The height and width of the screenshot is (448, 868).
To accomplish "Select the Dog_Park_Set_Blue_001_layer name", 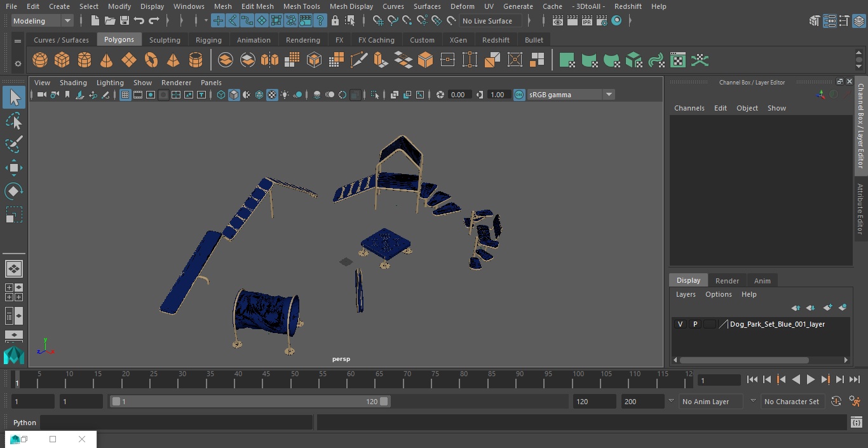I will click(777, 324).
